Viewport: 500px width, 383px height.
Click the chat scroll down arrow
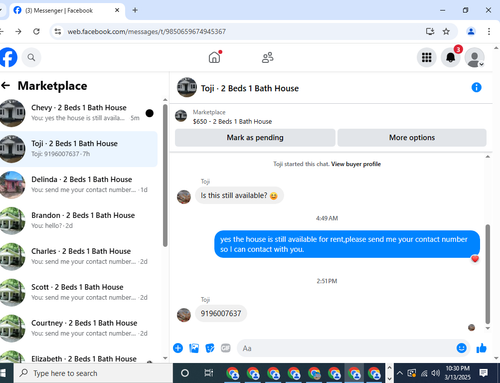click(x=488, y=328)
